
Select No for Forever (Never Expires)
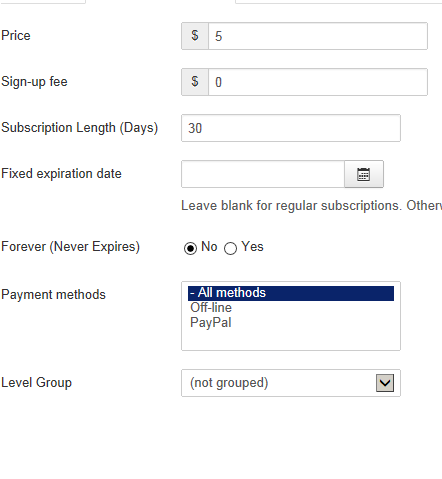[x=190, y=248]
